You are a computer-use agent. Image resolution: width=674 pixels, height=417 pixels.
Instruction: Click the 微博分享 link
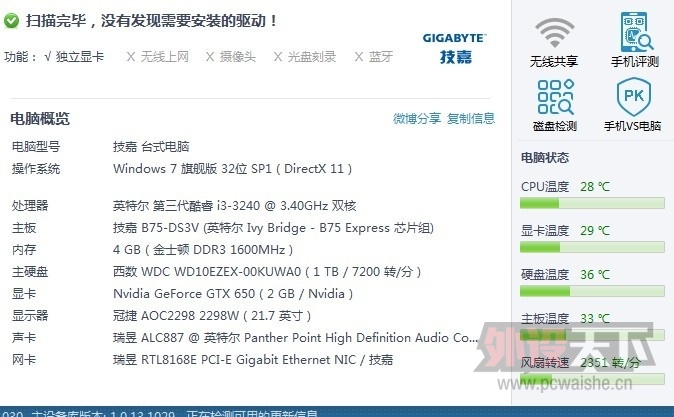[417, 118]
